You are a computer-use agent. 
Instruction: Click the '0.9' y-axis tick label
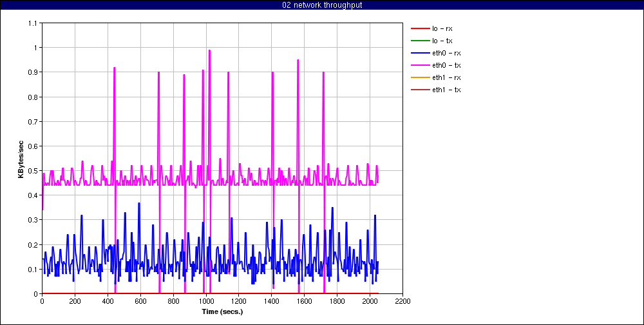32,72
